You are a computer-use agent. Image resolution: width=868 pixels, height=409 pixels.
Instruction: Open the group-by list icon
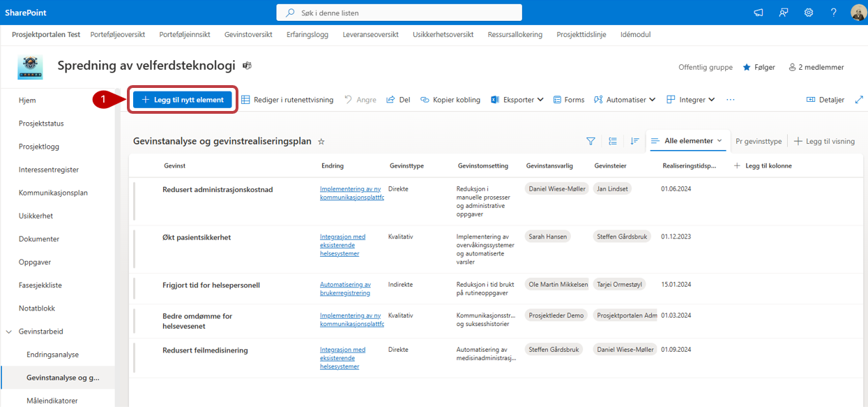tap(613, 141)
